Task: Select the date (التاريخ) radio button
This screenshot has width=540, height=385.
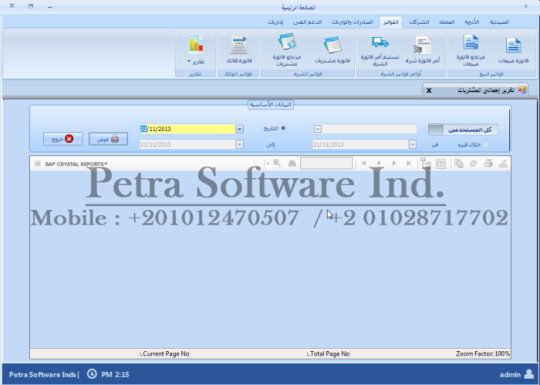Action: tap(283, 128)
